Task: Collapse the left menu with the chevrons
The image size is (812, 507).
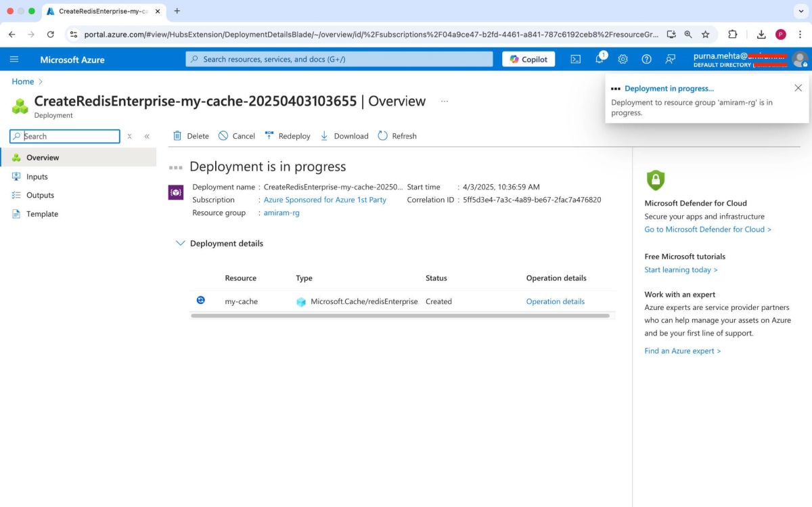Action: point(146,135)
